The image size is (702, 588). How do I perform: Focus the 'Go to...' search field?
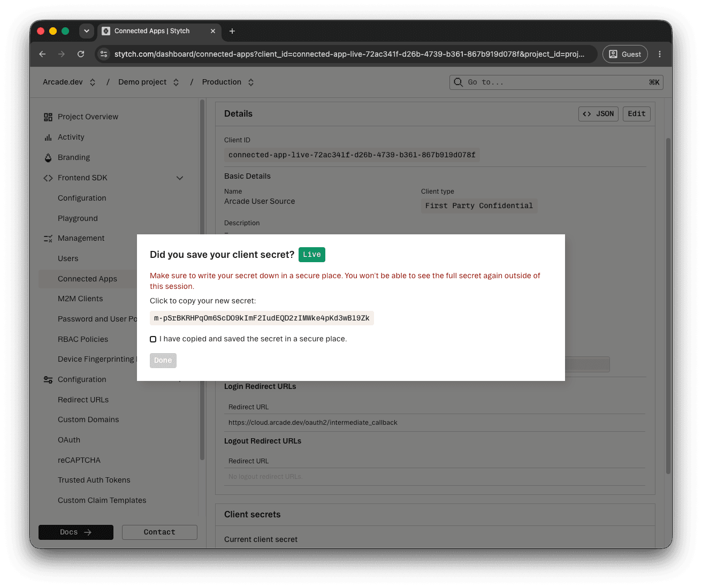[556, 82]
